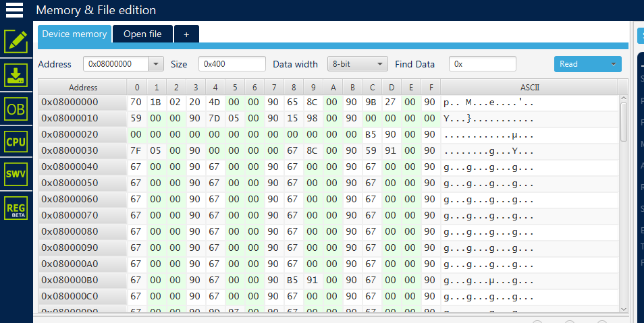The width and height of the screenshot is (644, 323).
Task: Click cell 8C in row 0x08000030
Action: tap(313, 150)
